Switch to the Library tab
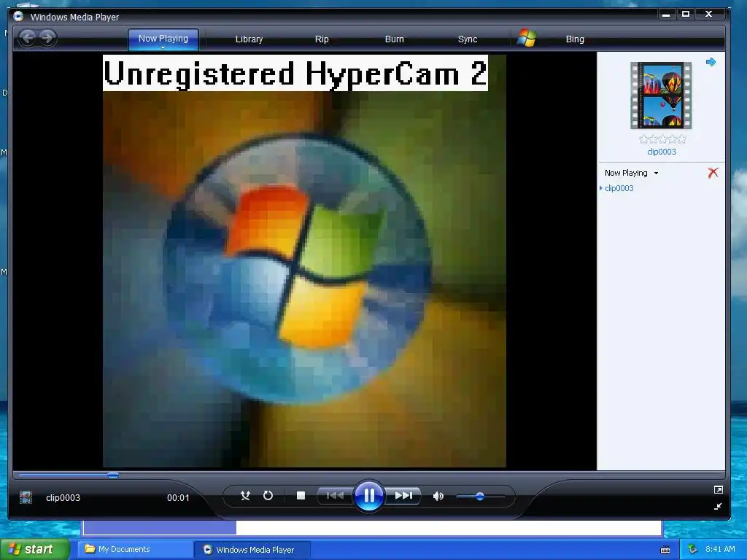Viewport: 747px width, 560px height. tap(249, 39)
